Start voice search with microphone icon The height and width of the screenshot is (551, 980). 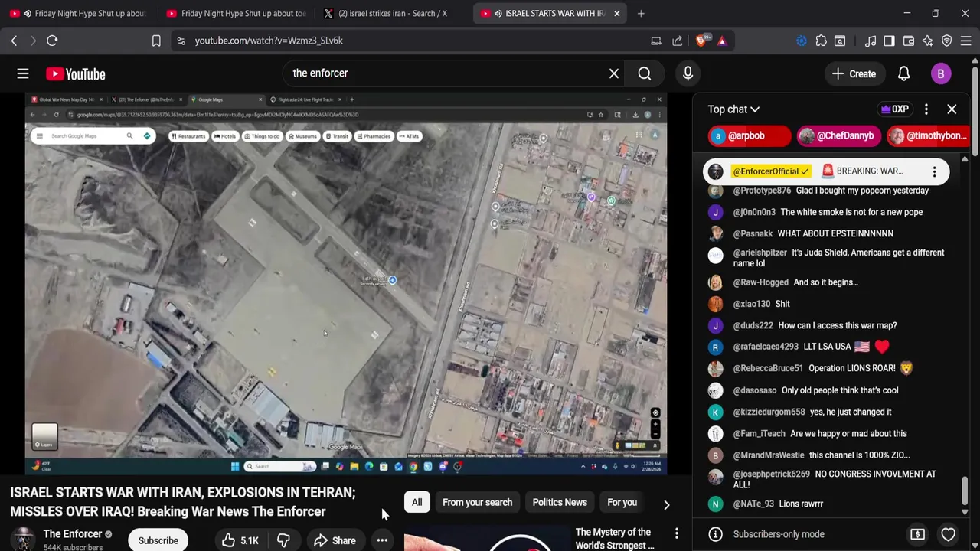(x=688, y=73)
